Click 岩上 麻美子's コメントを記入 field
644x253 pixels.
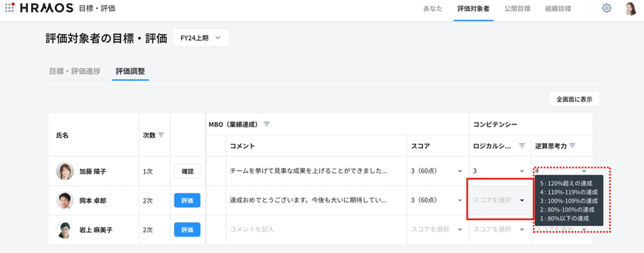(x=316, y=230)
